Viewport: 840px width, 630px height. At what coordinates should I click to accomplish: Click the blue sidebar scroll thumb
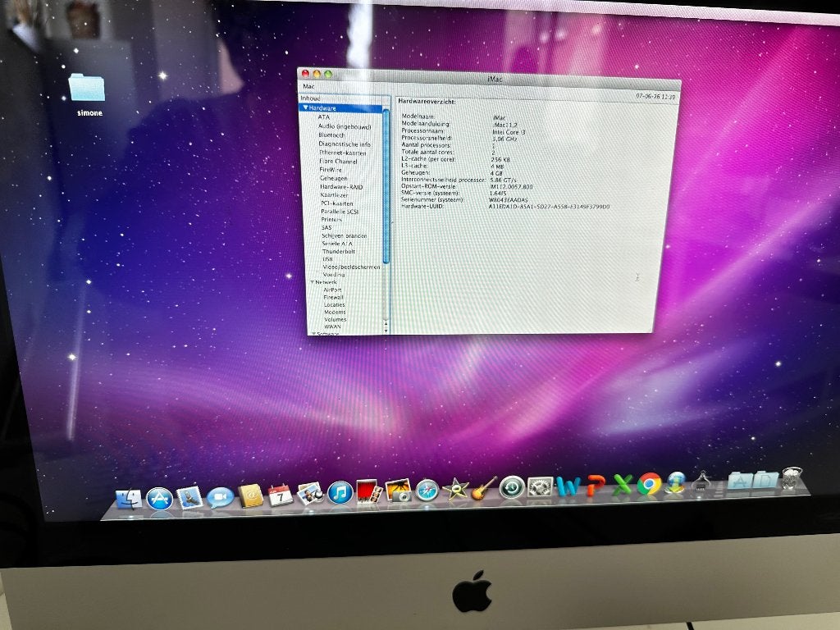tap(386, 185)
